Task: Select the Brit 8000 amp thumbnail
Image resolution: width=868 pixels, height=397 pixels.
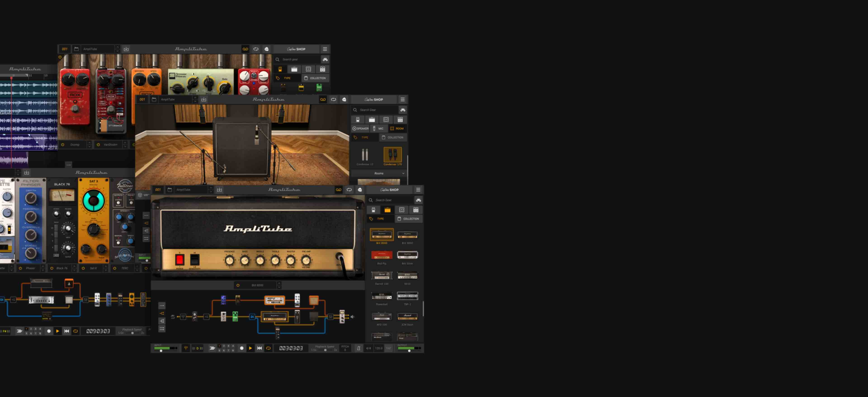Action: 382,235
